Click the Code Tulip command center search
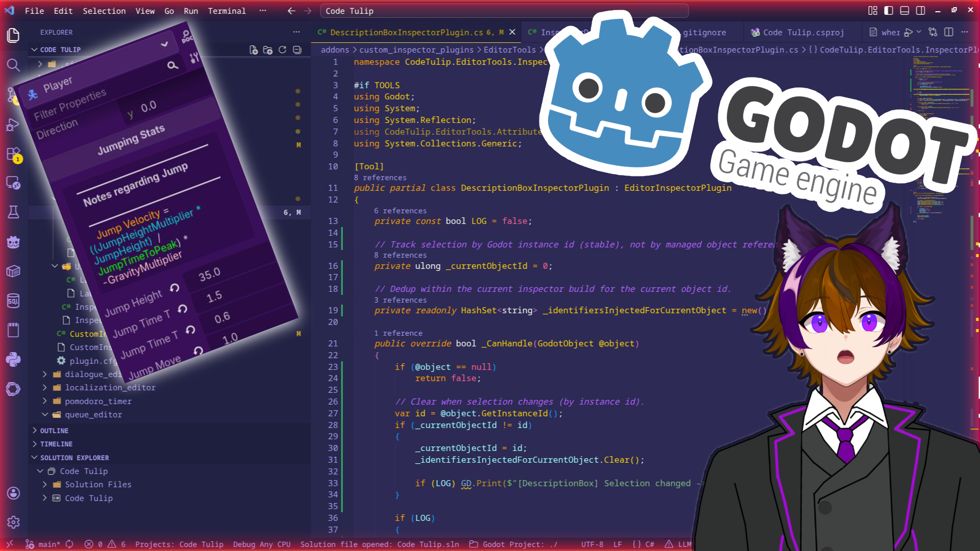Screen dimensions: 980x551 pos(504,11)
